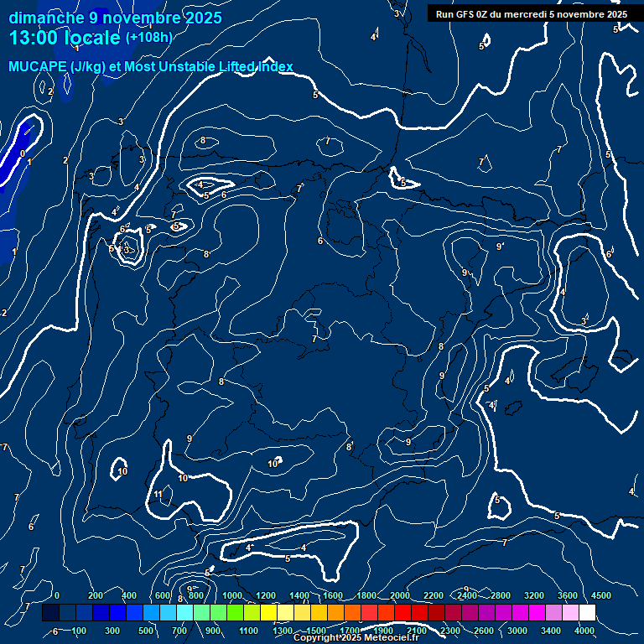This screenshot has height=644, width=644.
Task: Click the lower legend value '3400'
Action: click(x=551, y=631)
